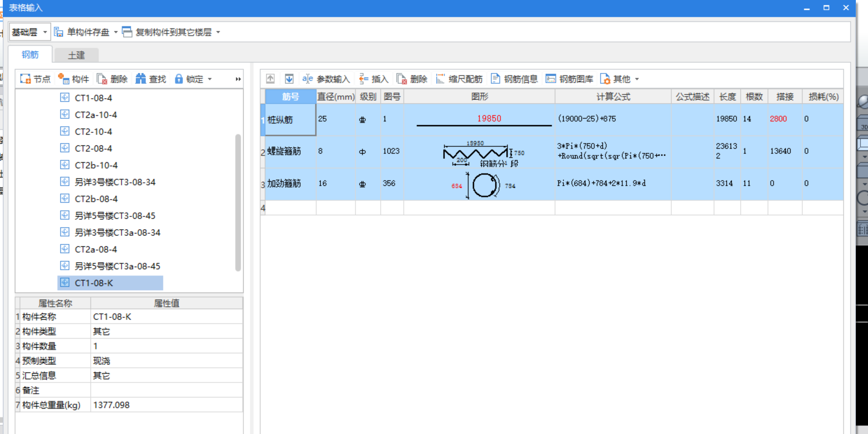Open dropdown arrow next to 单构件存盘
The height and width of the screenshot is (434, 868).
coord(116,32)
